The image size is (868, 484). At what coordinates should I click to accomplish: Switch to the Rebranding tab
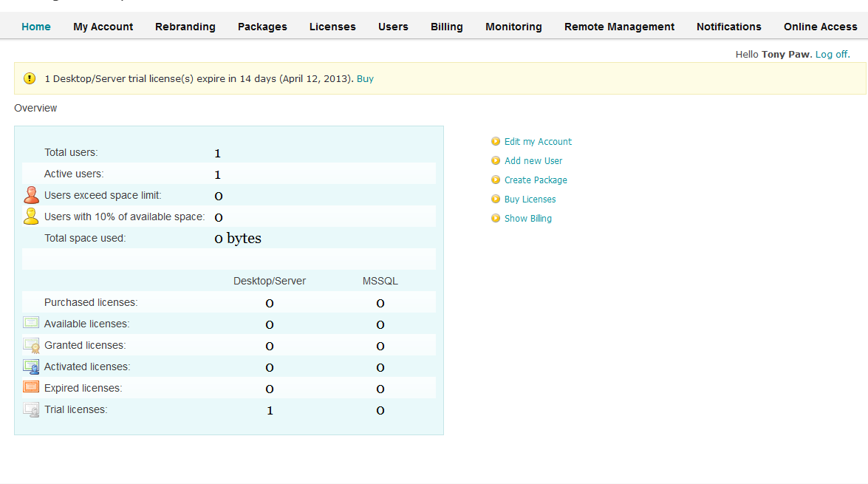[185, 27]
